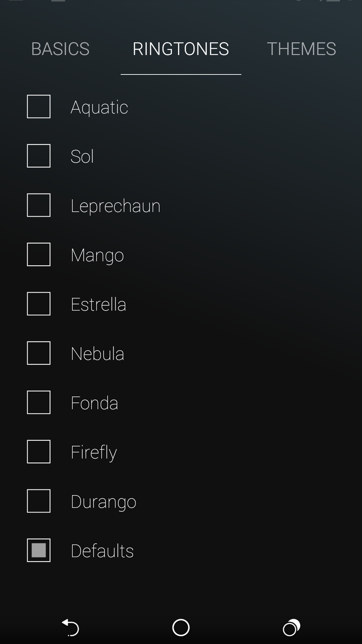Tap the Firefly ringtone name
Viewport: 362px width, 644px height.
tap(94, 452)
